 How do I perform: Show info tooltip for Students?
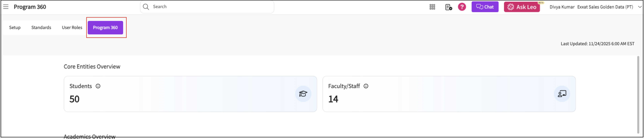pyautogui.click(x=98, y=86)
